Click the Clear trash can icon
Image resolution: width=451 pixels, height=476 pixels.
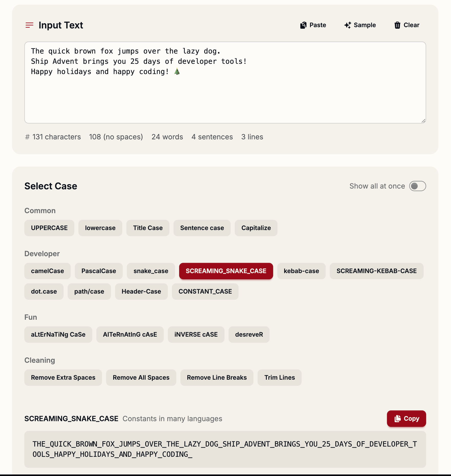[x=397, y=25]
